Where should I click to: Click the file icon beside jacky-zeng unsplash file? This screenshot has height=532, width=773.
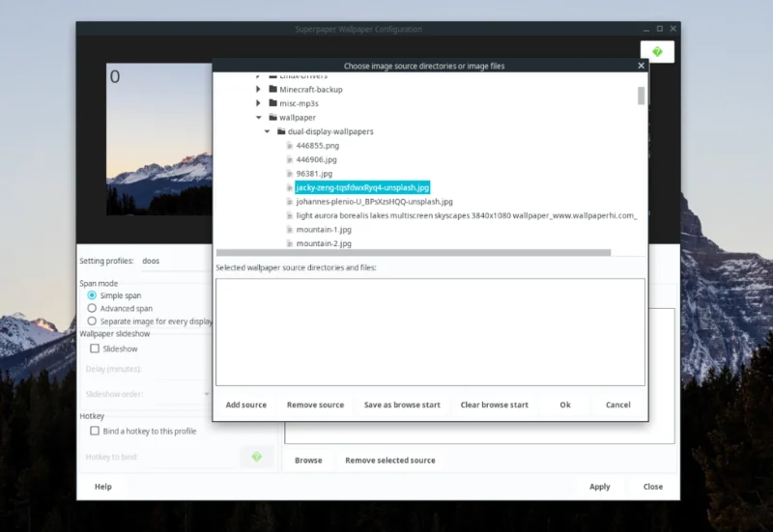tap(290, 187)
